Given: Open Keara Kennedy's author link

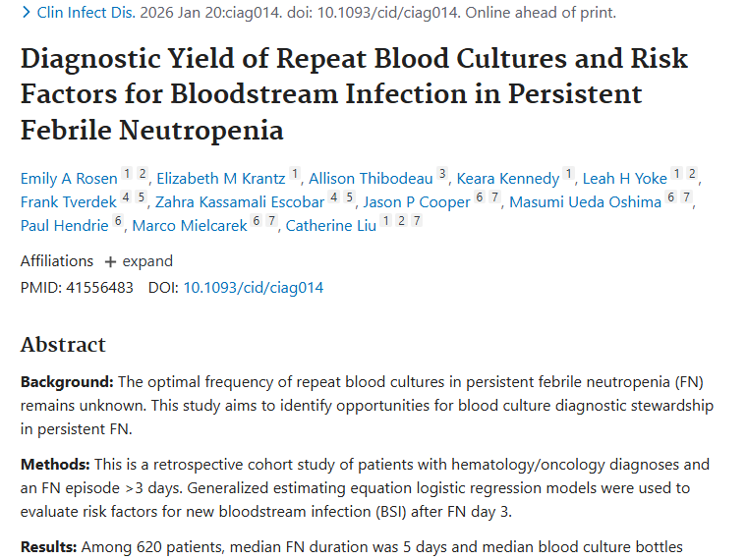Looking at the screenshot, I should [x=507, y=179].
